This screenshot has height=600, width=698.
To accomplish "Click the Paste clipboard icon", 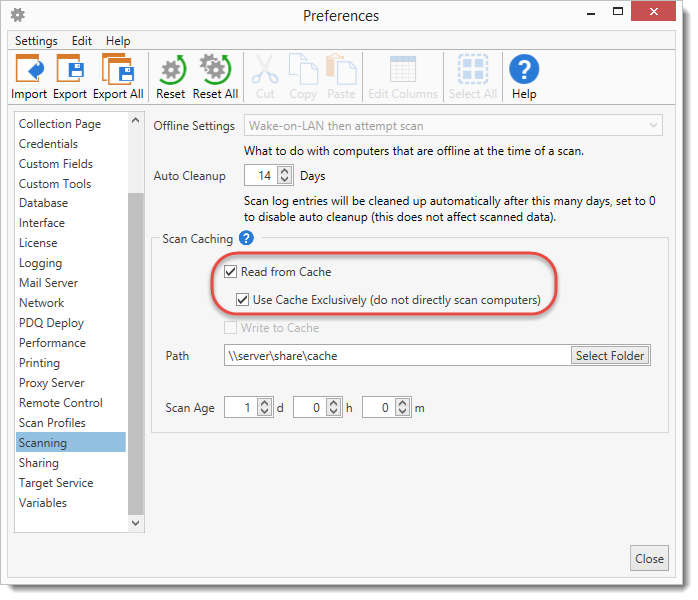I will point(341,69).
